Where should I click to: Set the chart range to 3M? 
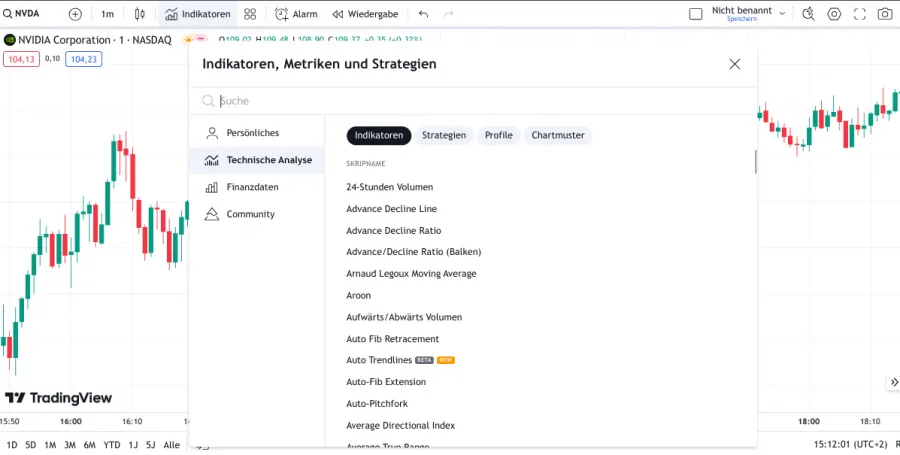[x=69, y=445]
